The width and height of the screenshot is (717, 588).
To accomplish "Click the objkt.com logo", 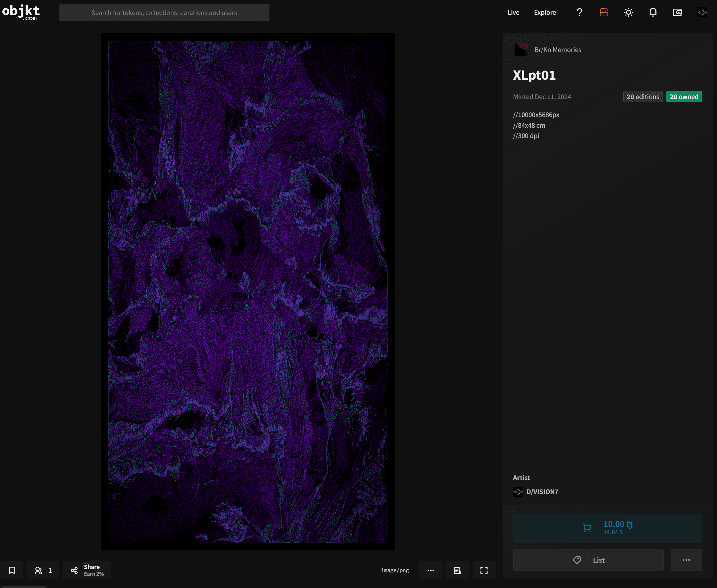I will pyautogui.click(x=21, y=13).
